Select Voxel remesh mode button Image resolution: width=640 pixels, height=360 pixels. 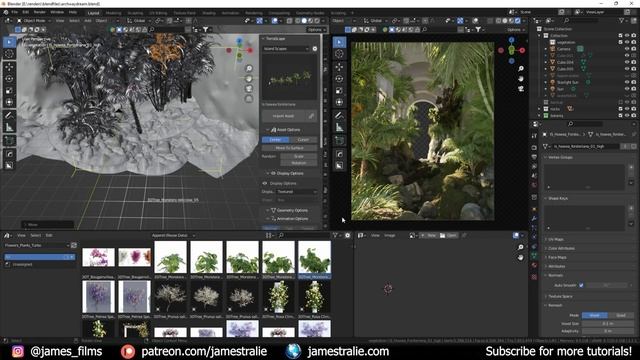click(595, 315)
